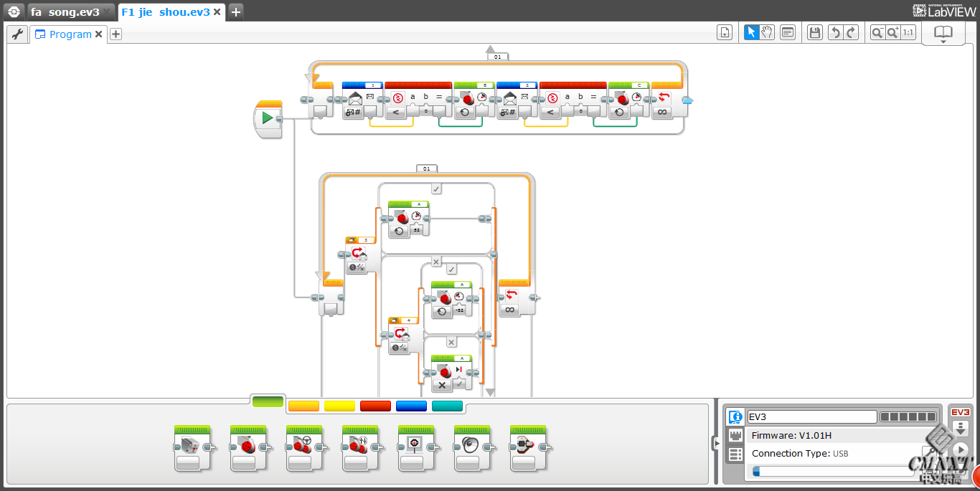
Task: Add a new project with the plus tab
Action: pyautogui.click(x=236, y=12)
